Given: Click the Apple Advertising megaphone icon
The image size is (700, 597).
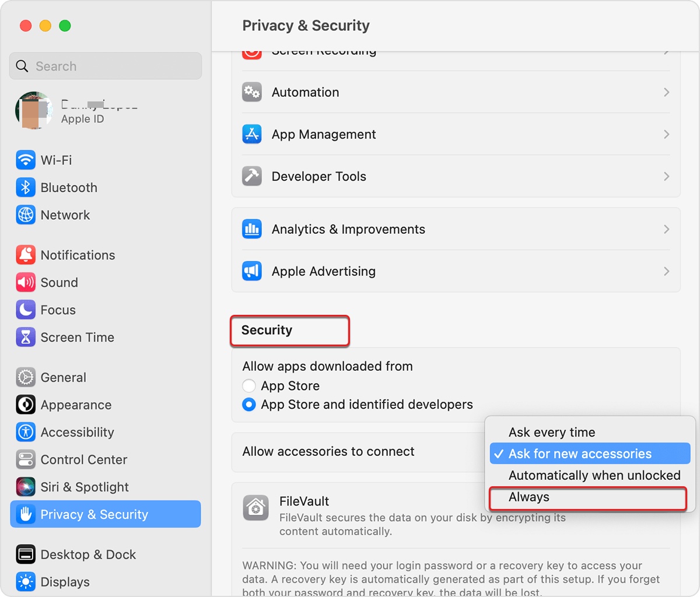Looking at the screenshot, I should click(251, 271).
